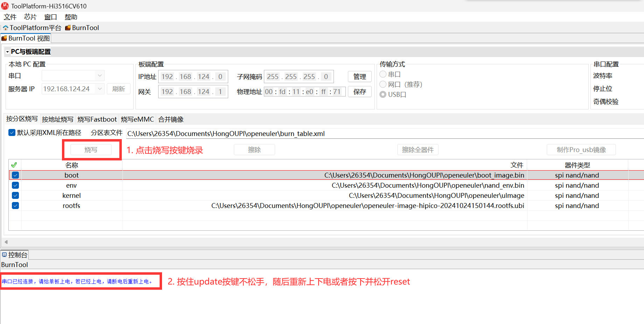Select the kernel row in partition table
Image resolution: width=644 pixels, height=324 pixels.
pyautogui.click(x=71, y=195)
